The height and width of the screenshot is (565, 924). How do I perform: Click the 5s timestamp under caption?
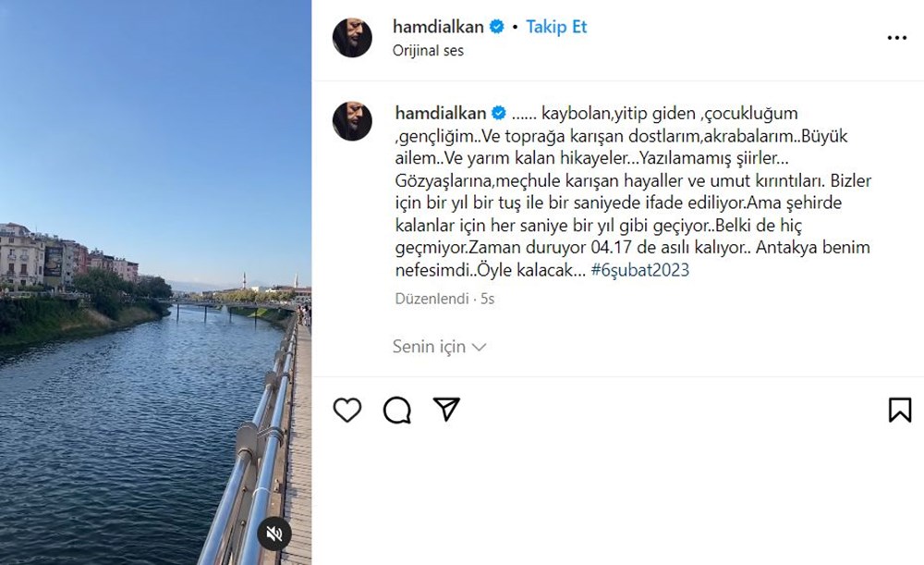pos(487,299)
